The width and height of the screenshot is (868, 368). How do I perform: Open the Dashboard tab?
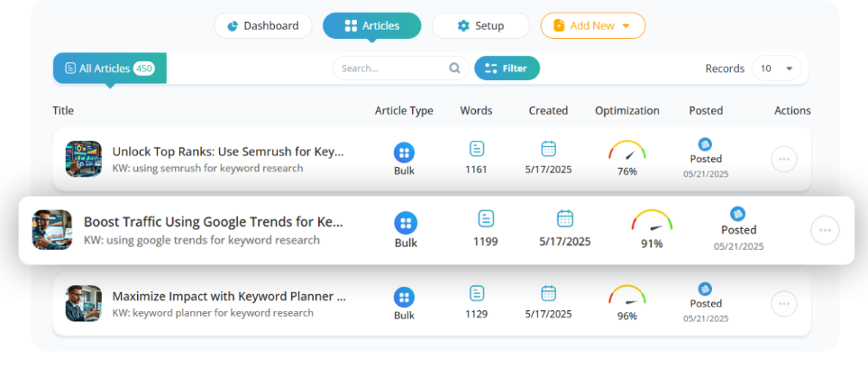pos(263,25)
